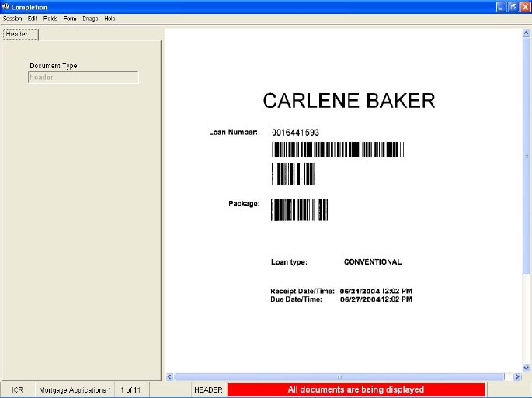Open the Session menu
Image resolution: width=532 pixels, height=398 pixels.
click(x=12, y=19)
